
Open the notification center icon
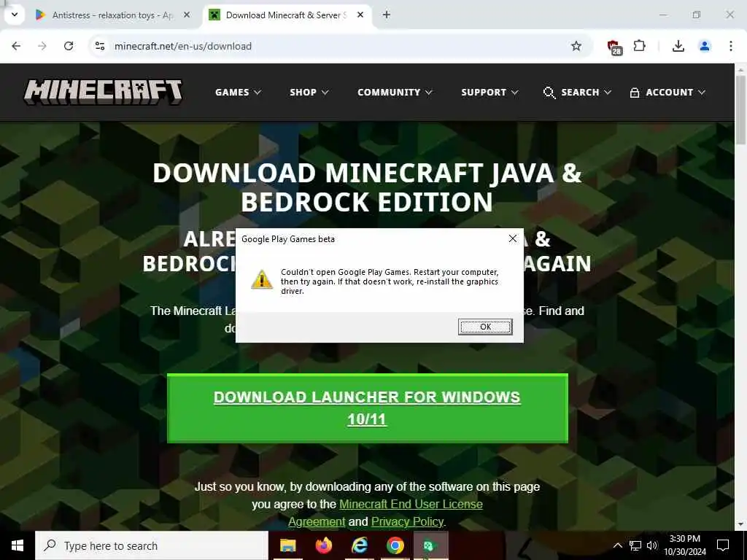723,545
